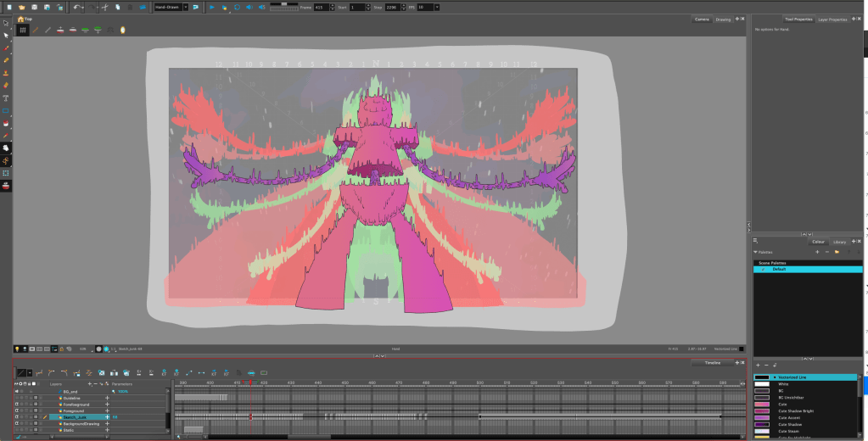Image resolution: width=868 pixels, height=441 pixels.
Task: Click the Play button in playback toolbar
Action: 211,7
